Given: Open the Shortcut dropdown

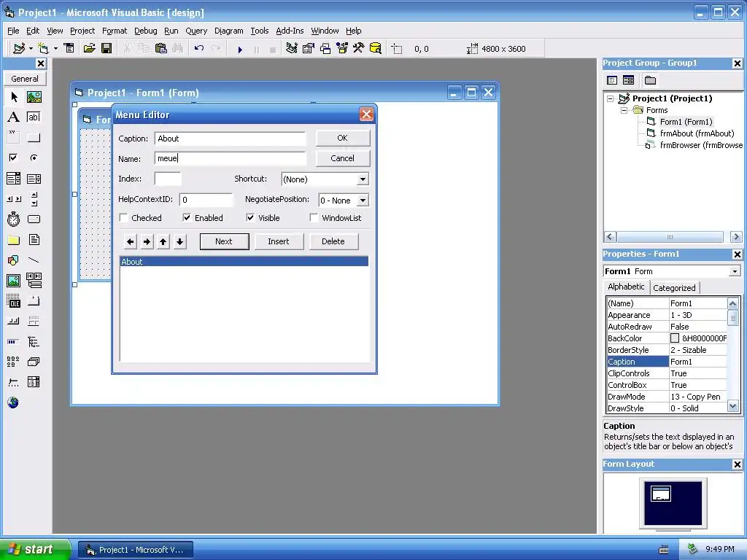Looking at the screenshot, I should click(363, 179).
